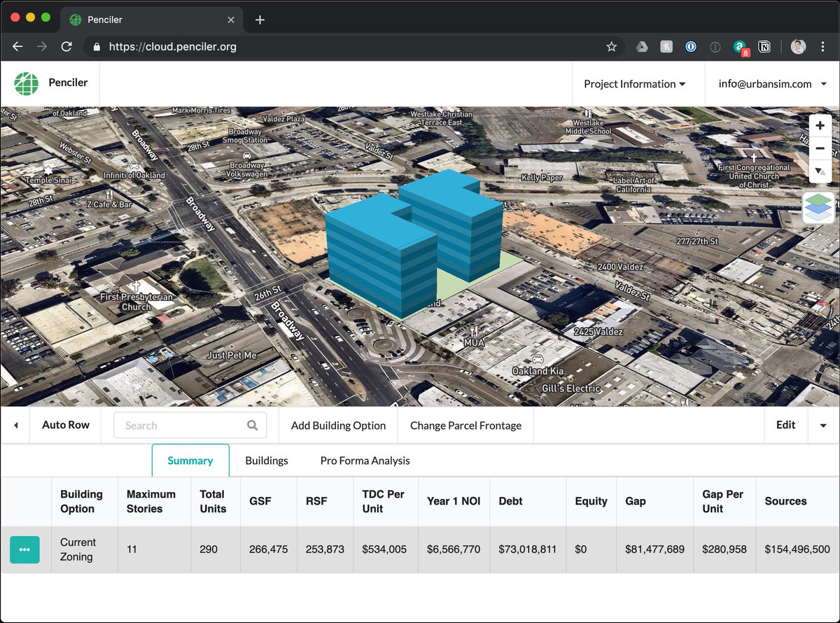Click the Equity column header
The image size is (840, 623).
point(591,501)
